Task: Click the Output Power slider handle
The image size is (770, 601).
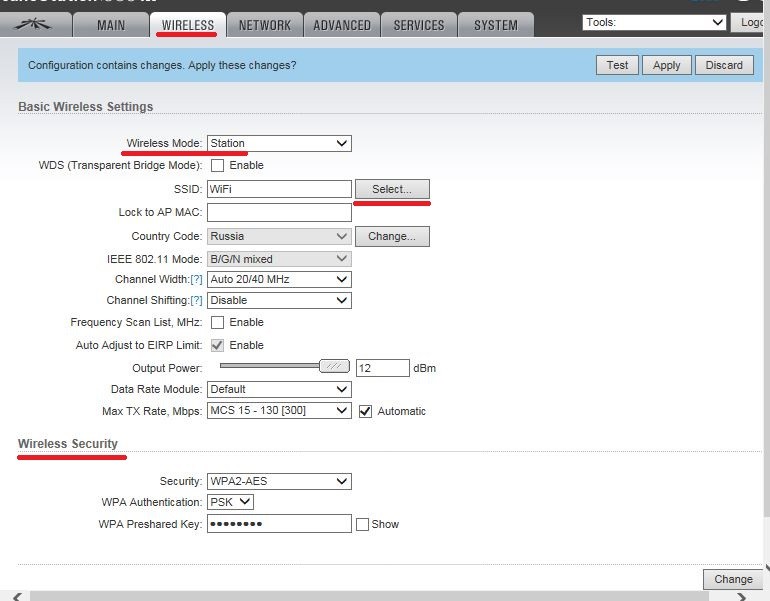Action: 334,367
